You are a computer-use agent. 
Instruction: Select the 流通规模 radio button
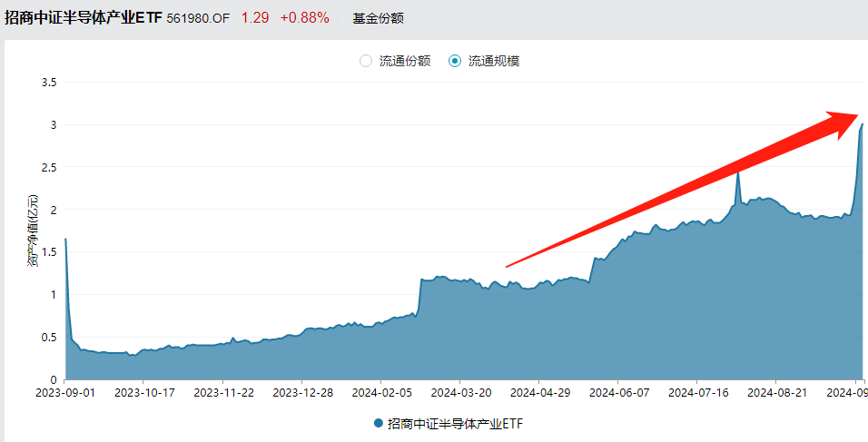455,62
